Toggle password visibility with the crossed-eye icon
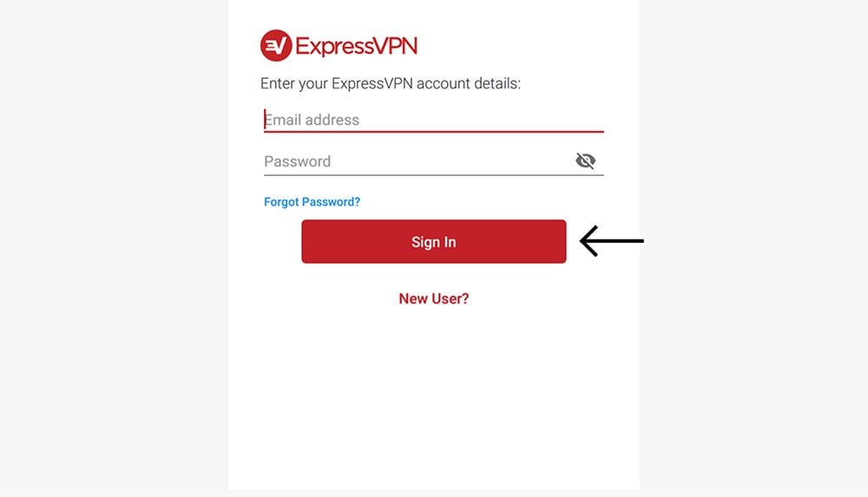 tap(585, 160)
